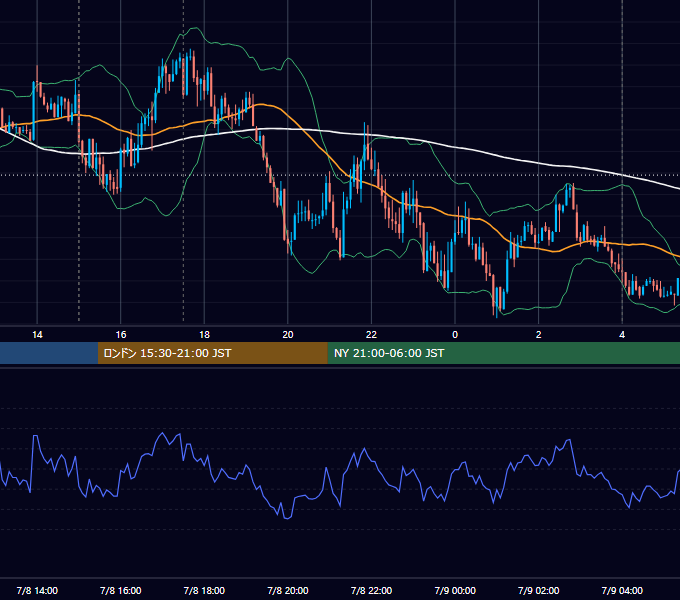Select the blue session bar before ロンドン
The width and height of the screenshot is (680, 600).
point(49,353)
